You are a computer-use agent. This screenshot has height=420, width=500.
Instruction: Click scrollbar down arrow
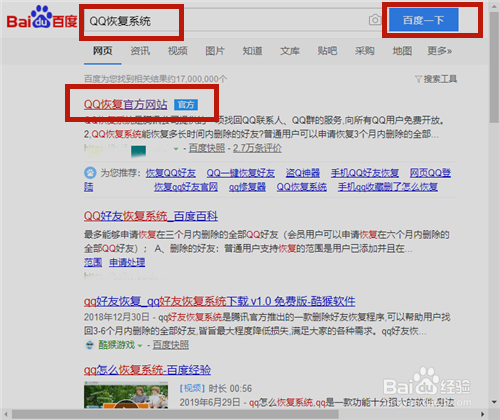pyautogui.click(x=494, y=402)
